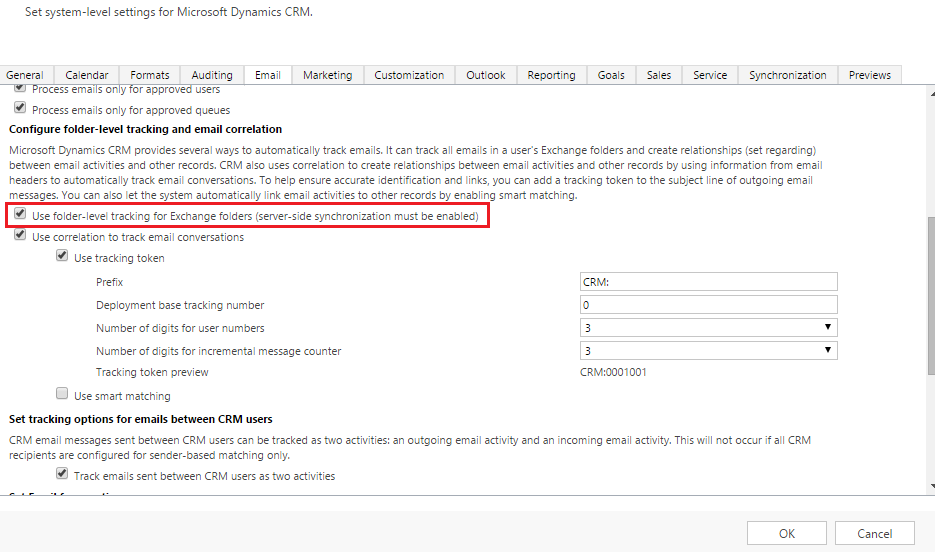The width and height of the screenshot is (935, 552).
Task: Click Deployment base tracking number field
Action: point(708,305)
